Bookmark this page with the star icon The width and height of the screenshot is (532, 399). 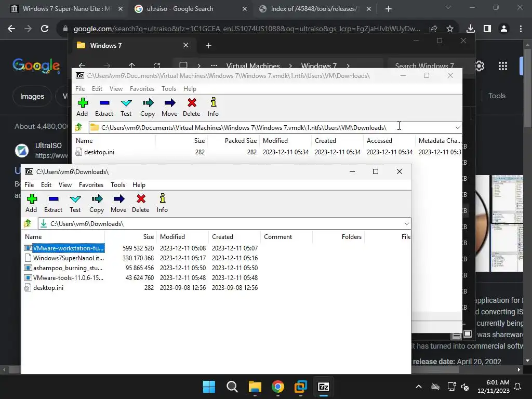coord(450,29)
